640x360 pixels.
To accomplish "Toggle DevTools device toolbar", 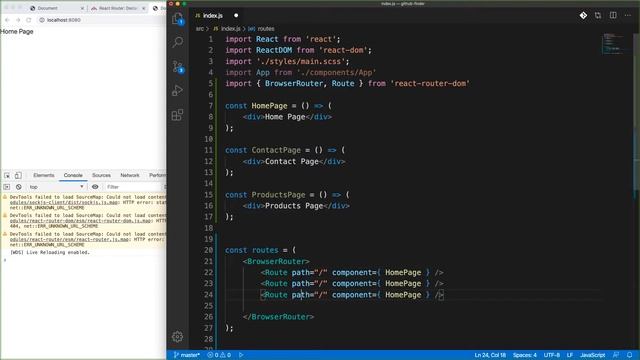I will (x=18, y=176).
